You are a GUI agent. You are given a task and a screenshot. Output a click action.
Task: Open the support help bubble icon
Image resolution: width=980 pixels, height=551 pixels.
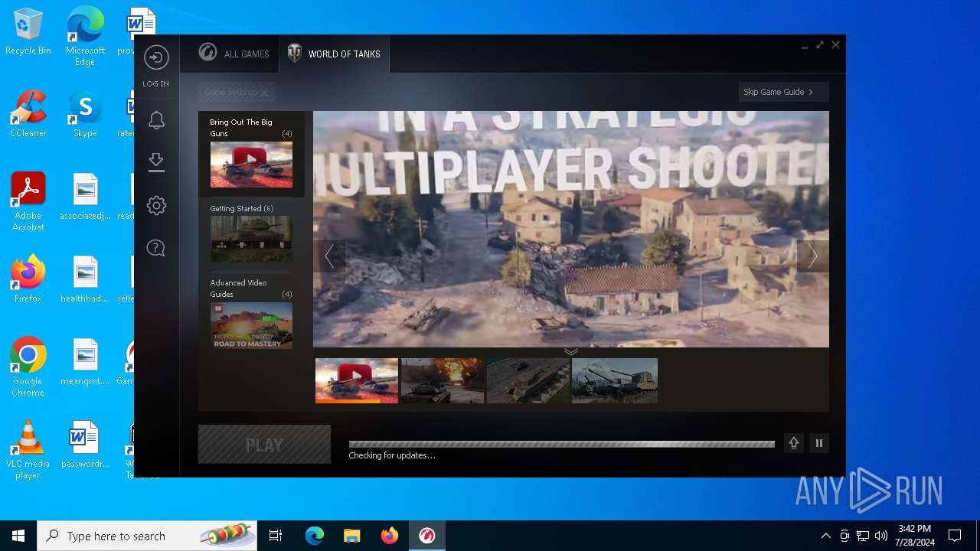tap(156, 248)
